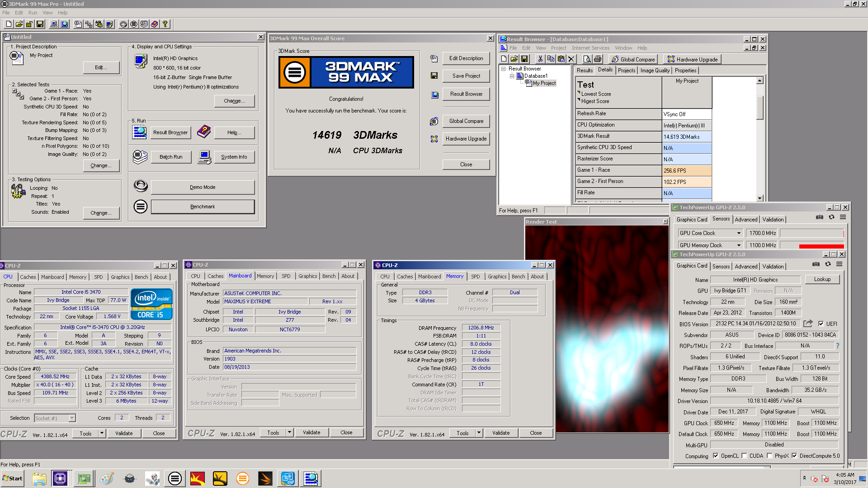Click the Benchmark button

point(203,206)
